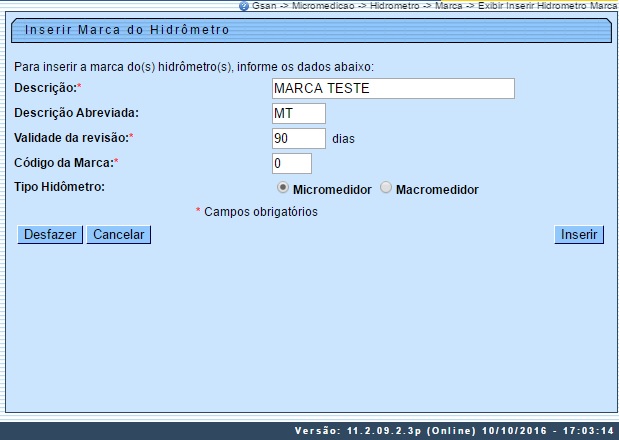Click the 'Para inserir a marca' instruction text
Screen dimensions: 619x440
[x=194, y=67]
